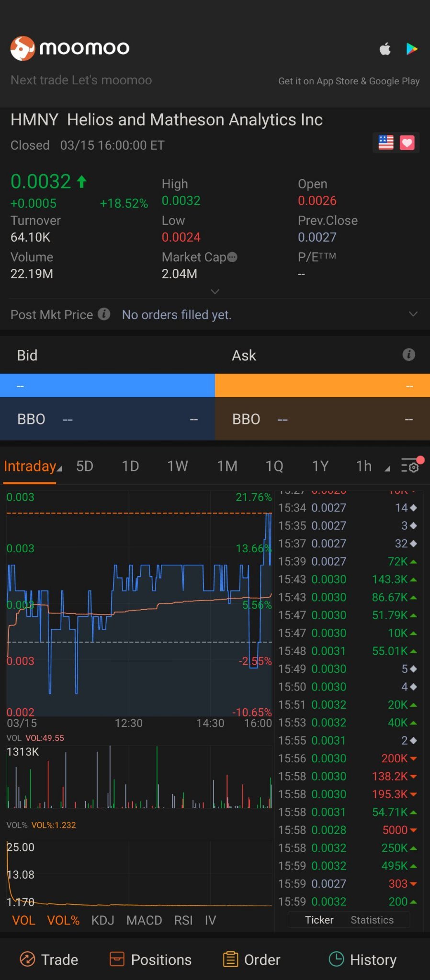Image resolution: width=430 pixels, height=980 pixels.
Task: Select the blue Bid bar
Action: click(107, 386)
